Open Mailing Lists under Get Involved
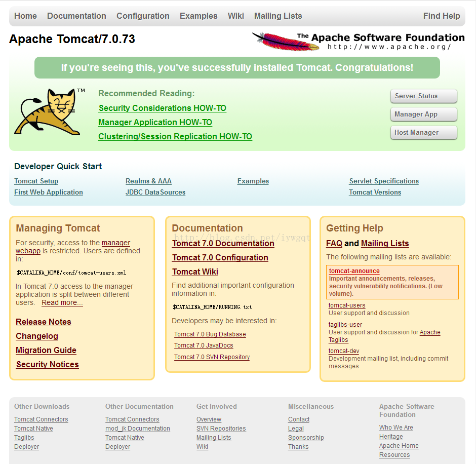 click(214, 438)
